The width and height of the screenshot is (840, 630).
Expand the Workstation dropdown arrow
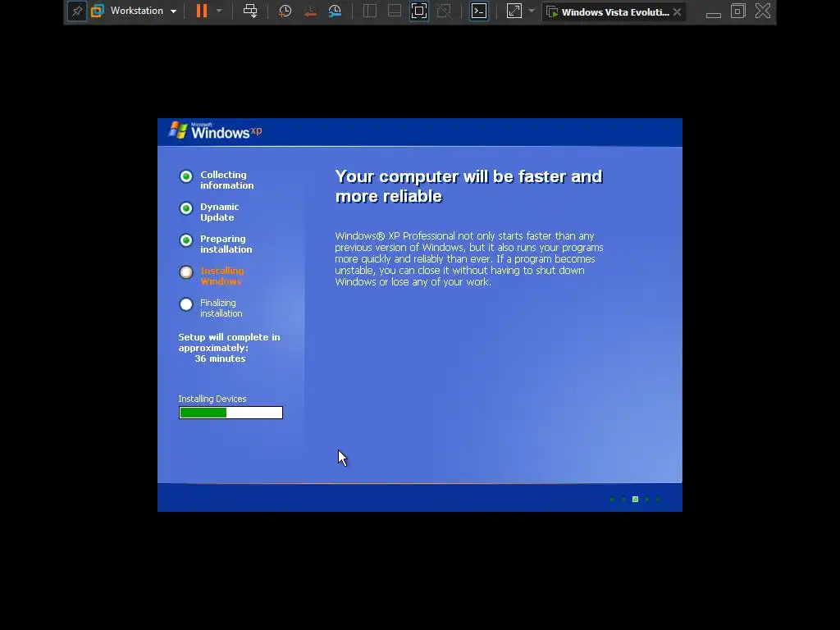pyautogui.click(x=174, y=11)
